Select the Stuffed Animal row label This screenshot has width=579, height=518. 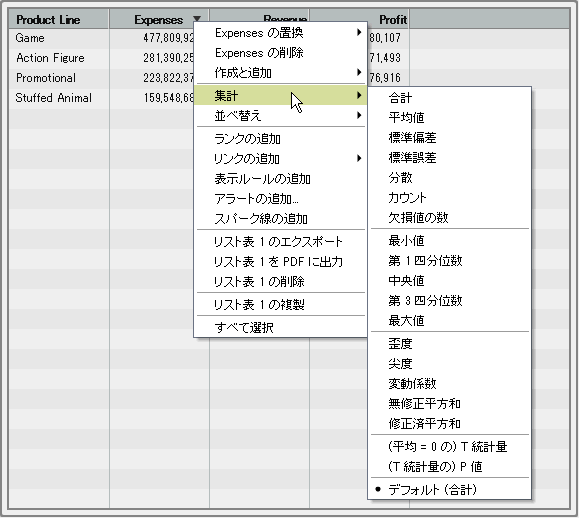pos(54,97)
